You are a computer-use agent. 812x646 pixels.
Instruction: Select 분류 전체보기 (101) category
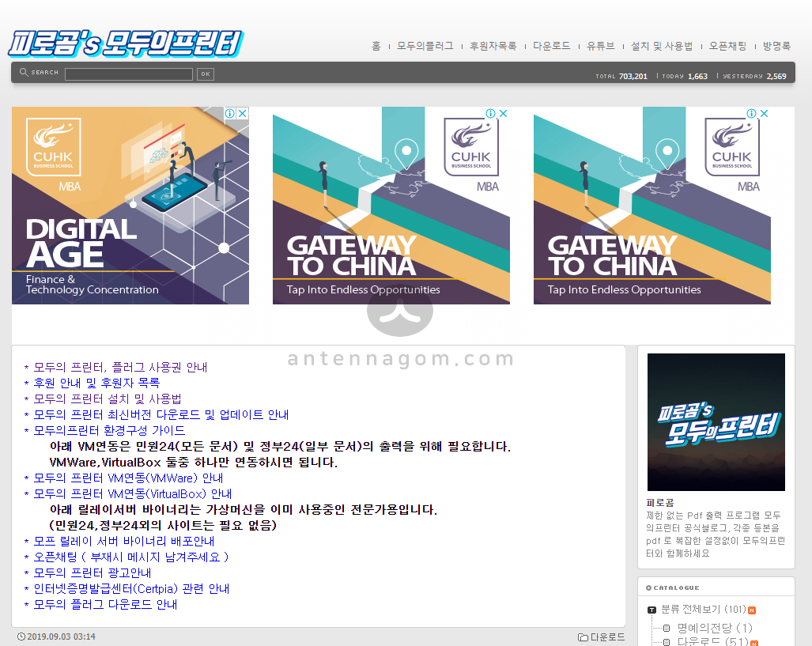(x=703, y=609)
